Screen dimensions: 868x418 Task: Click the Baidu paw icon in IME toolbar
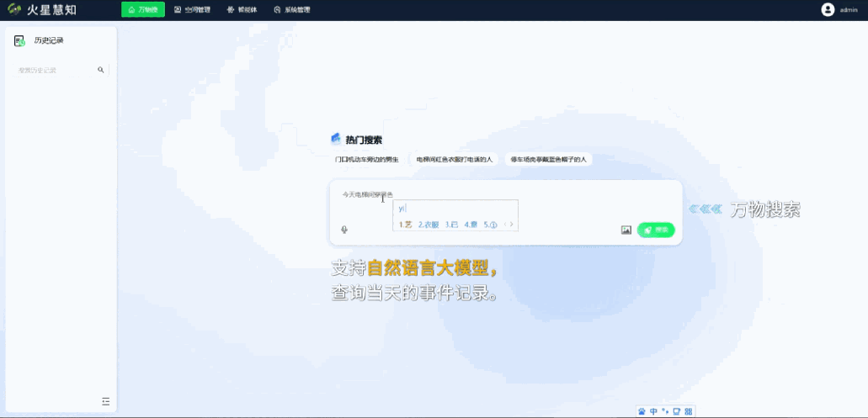coord(642,411)
